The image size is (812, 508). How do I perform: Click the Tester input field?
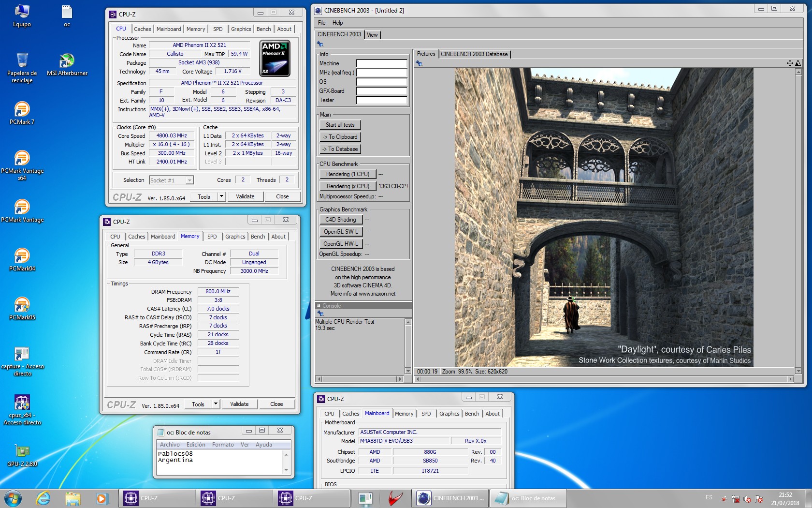(x=381, y=100)
